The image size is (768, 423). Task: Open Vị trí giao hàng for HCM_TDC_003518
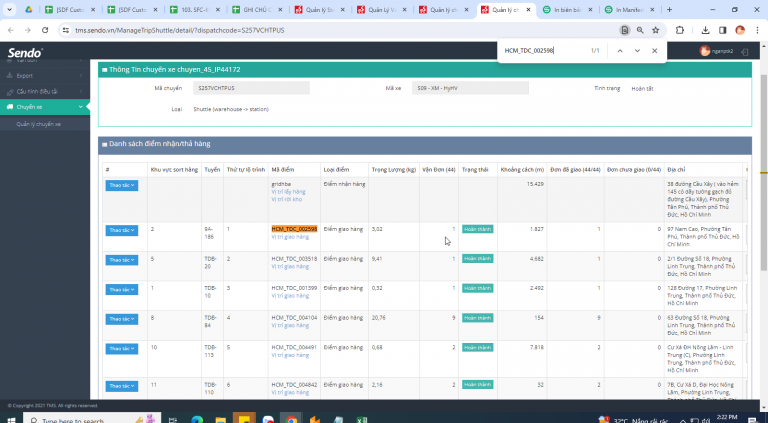(290, 266)
